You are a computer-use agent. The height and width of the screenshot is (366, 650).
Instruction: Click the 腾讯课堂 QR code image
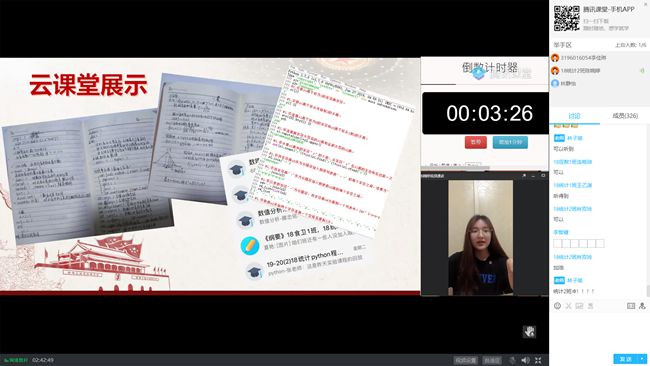coord(567,18)
